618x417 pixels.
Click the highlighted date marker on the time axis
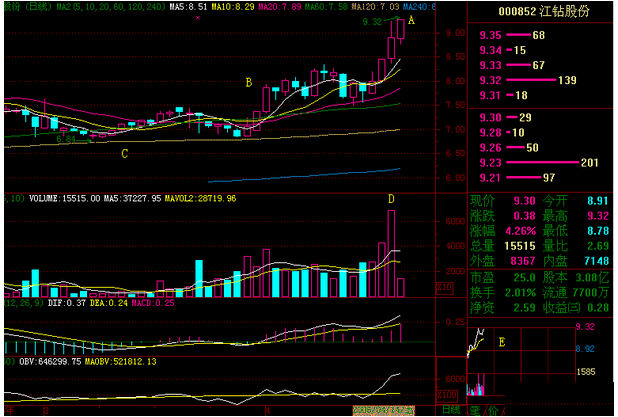pyautogui.click(x=383, y=410)
